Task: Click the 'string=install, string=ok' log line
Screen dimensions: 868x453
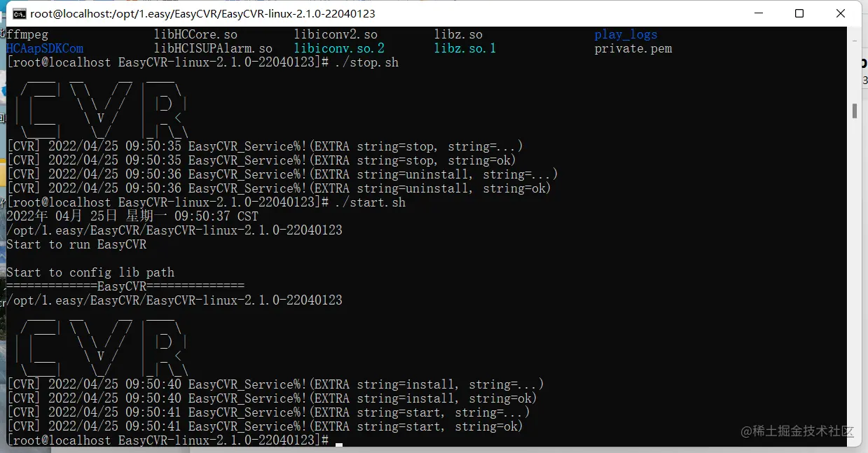Action: coord(272,398)
